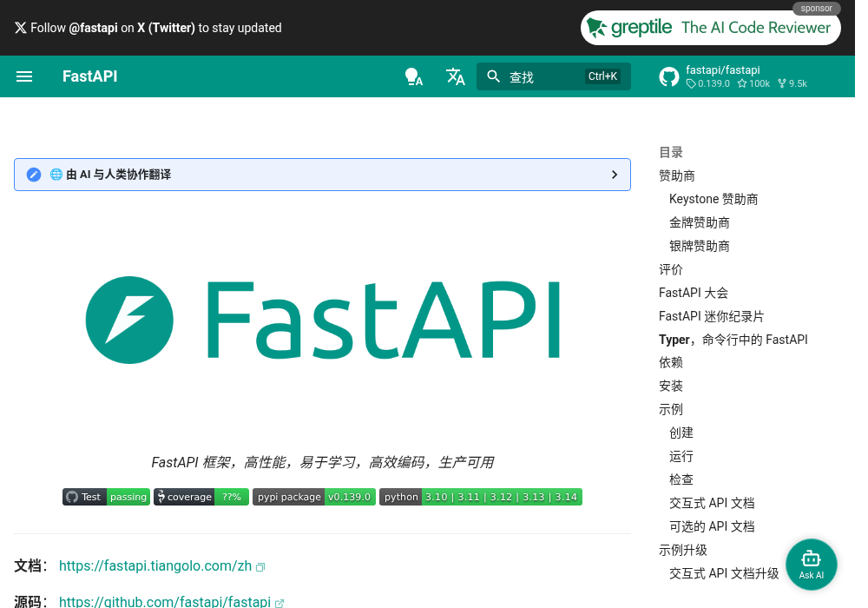Click the sponsor label badge

point(817,9)
